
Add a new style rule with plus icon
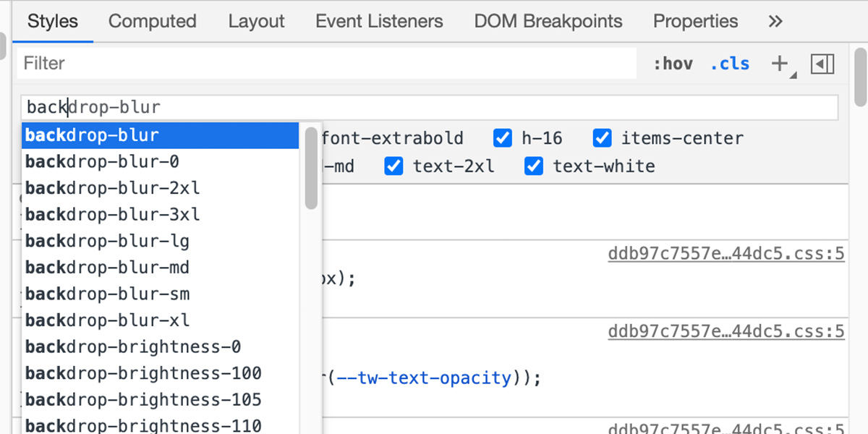pyautogui.click(x=780, y=64)
